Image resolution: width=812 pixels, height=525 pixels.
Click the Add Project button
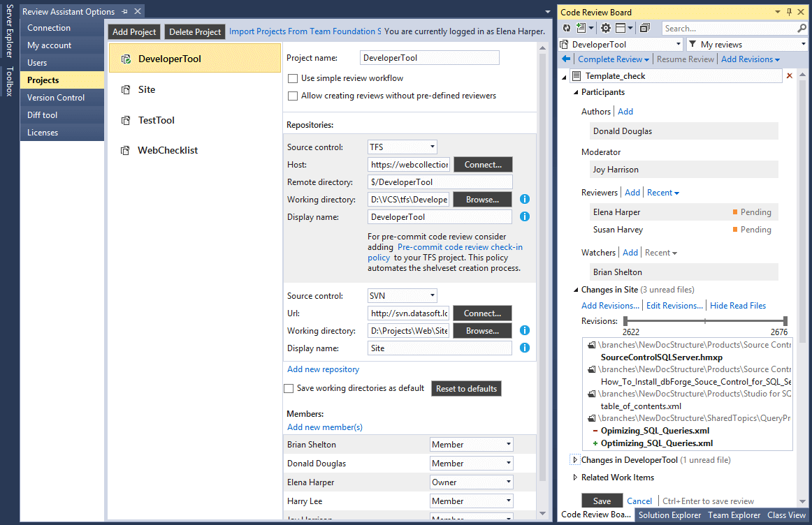coord(135,32)
